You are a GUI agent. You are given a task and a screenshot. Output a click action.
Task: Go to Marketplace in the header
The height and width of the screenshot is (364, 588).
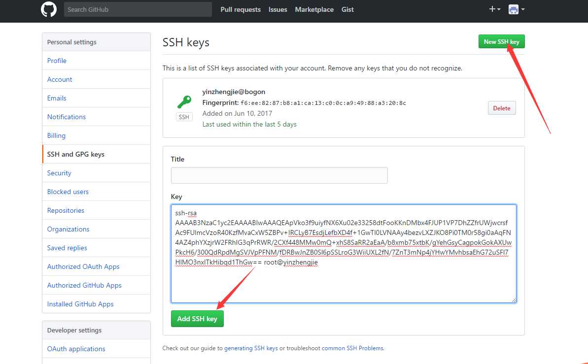314,10
